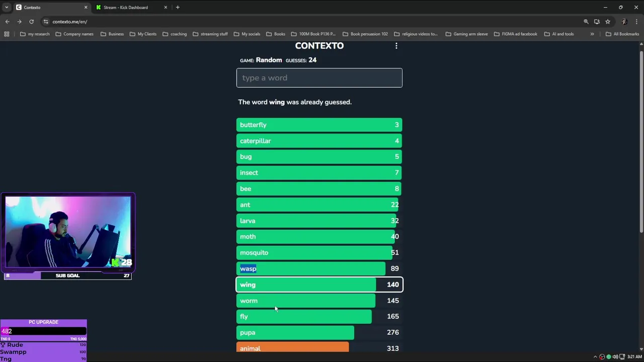Image resolution: width=644 pixels, height=362 pixels.
Task: Open the 'My socials' bookmark folder
Action: click(247, 34)
